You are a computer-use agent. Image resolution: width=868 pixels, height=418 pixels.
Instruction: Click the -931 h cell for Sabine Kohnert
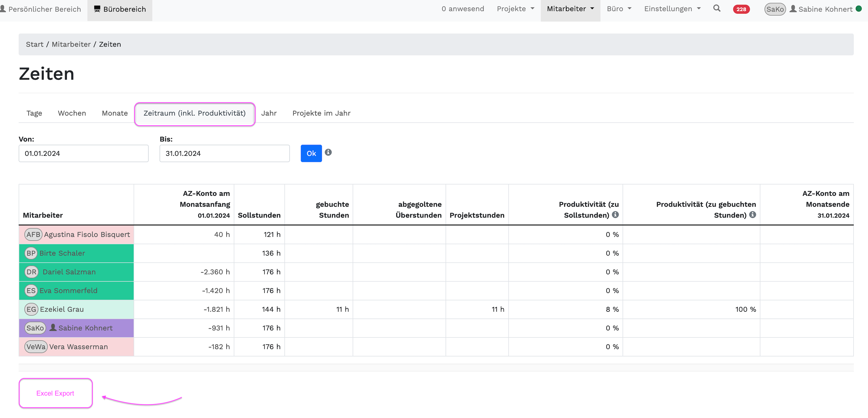click(184, 328)
